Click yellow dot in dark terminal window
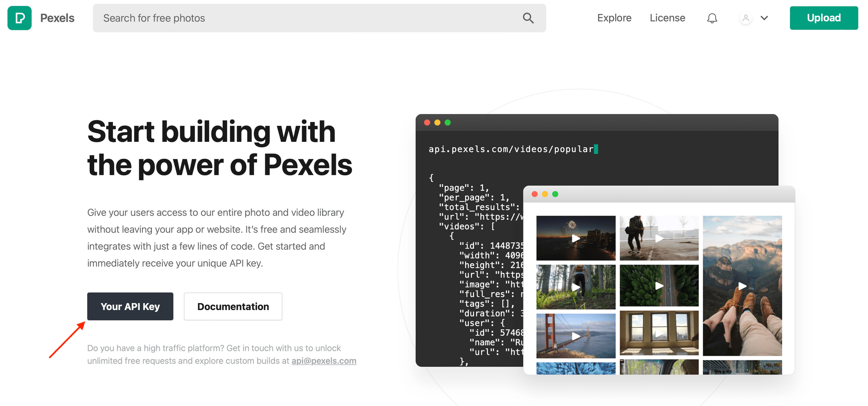The width and height of the screenshot is (868, 406). pos(437,123)
